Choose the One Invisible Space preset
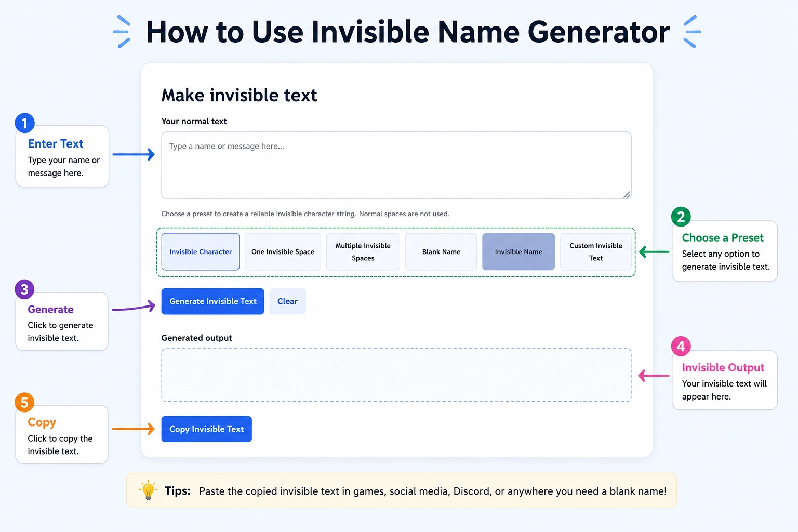The image size is (798, 532). coord(283,252)
